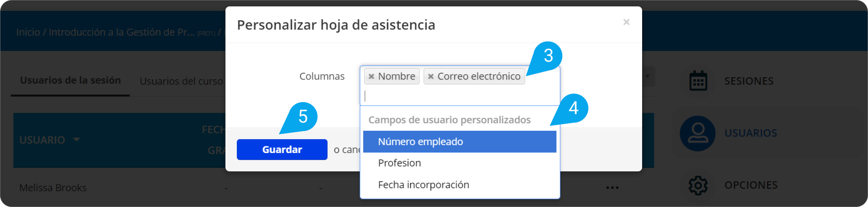This screenshot has width=868, height=207.
Task: Remove the Correo electrónico column tag
Action: pos(431,77)
